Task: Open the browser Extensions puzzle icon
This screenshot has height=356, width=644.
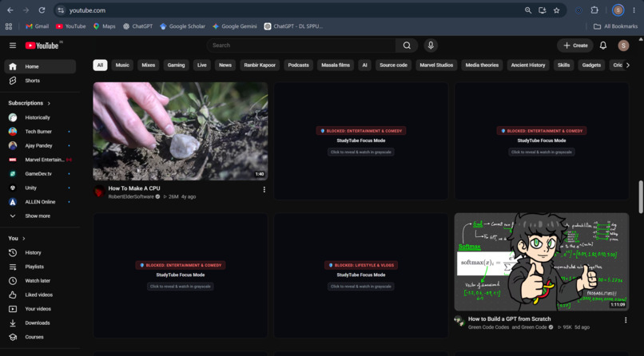Action: coord(594,10)
